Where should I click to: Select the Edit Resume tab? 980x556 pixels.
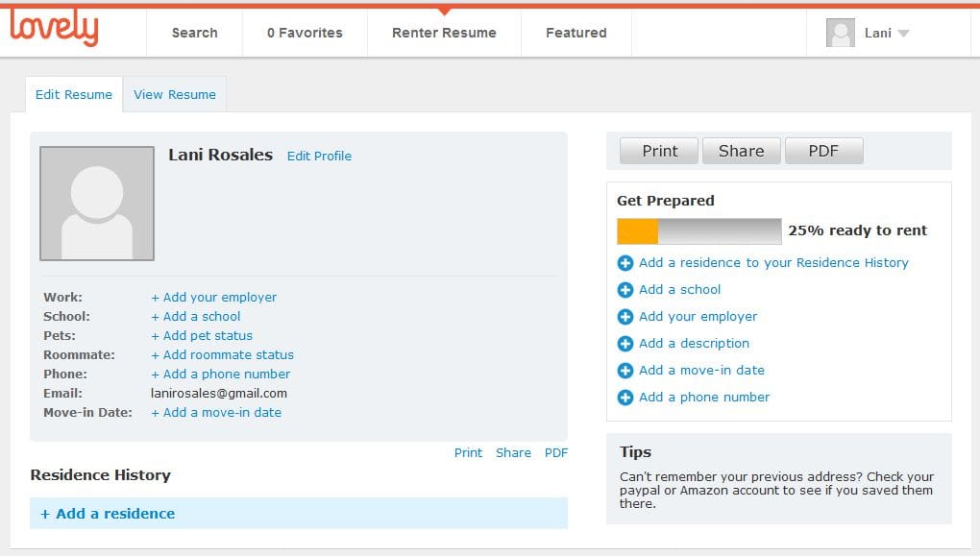tap(74, 94)
